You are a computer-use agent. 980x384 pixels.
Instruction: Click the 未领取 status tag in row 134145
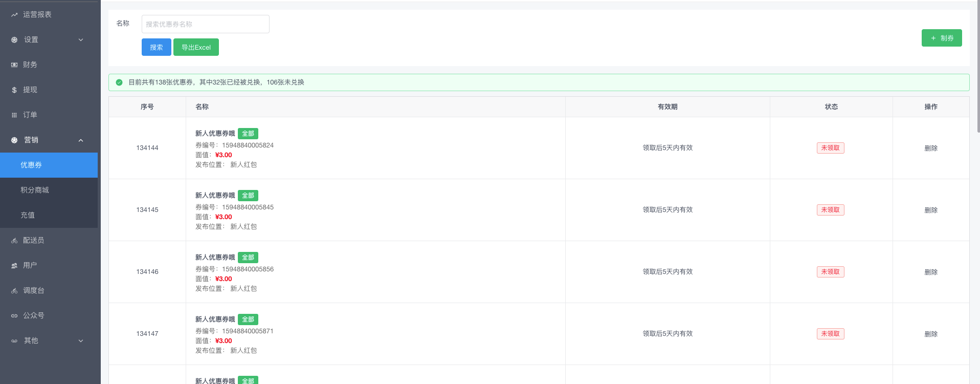[831, 210]
